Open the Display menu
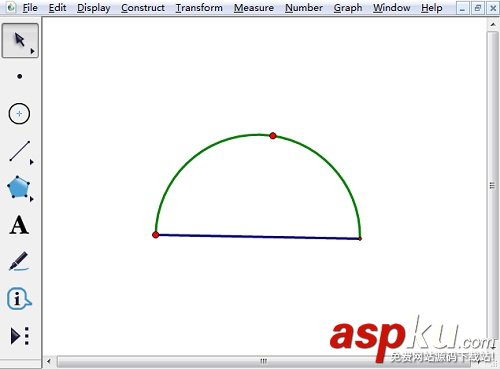Viewport: 500px width, 369px height. coord(94,8)
